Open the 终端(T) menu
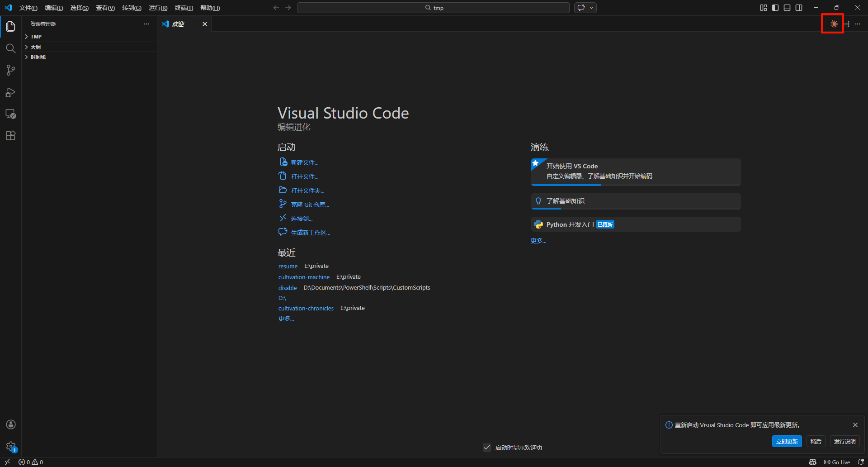 click(x=184, y=8)
